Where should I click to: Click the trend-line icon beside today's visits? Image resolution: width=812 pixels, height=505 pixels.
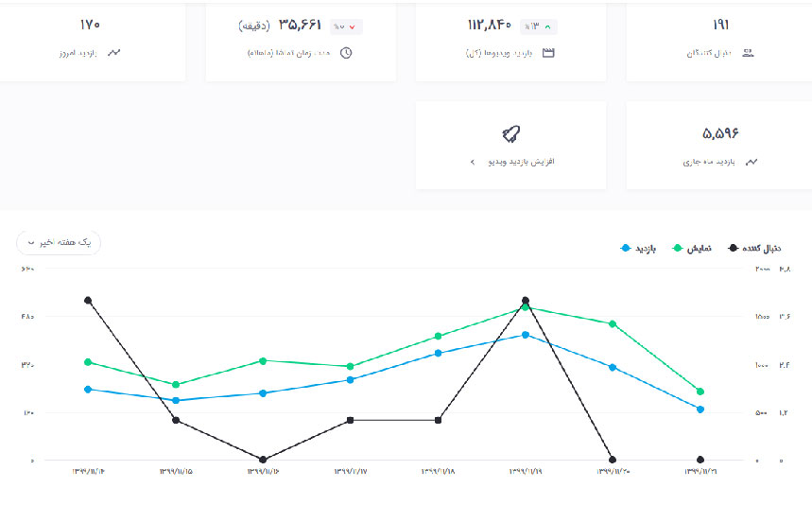click(114, 53)
